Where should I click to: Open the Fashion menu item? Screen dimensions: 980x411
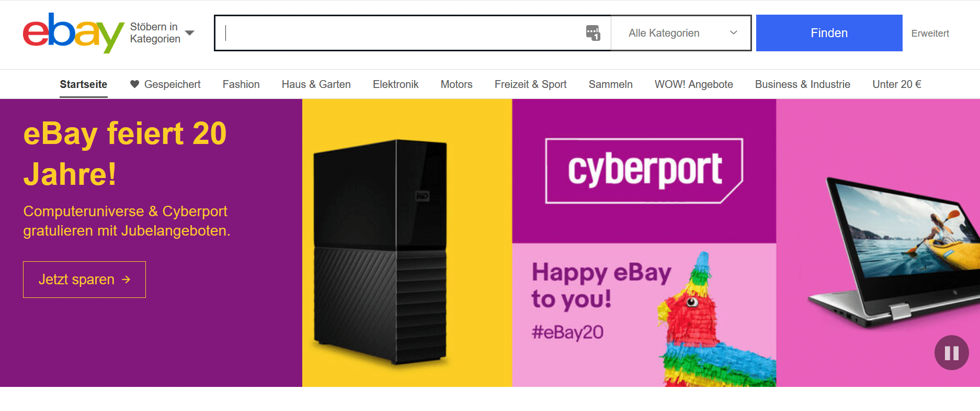[241, 84]
